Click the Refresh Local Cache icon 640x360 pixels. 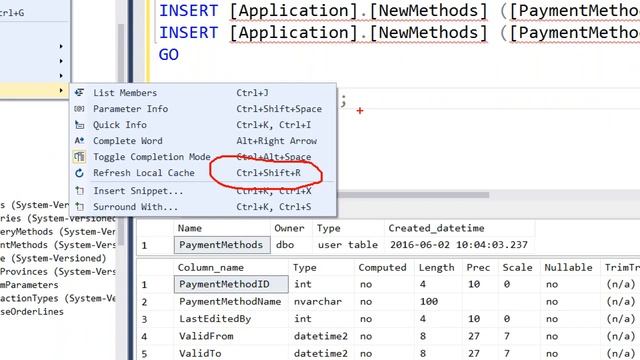pos(79,173)
